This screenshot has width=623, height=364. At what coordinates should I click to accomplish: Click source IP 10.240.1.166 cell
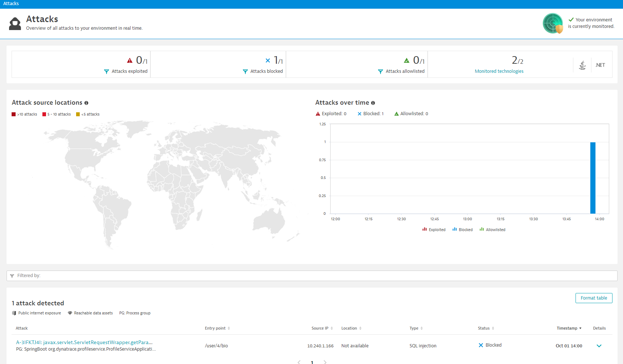click(x=320, y=346)
